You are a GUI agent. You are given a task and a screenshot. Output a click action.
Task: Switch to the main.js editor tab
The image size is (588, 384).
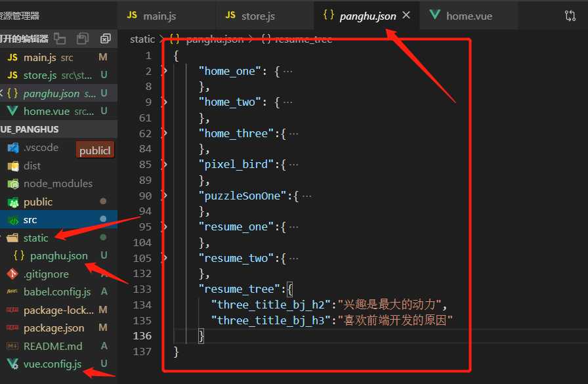tap(167, 16)
